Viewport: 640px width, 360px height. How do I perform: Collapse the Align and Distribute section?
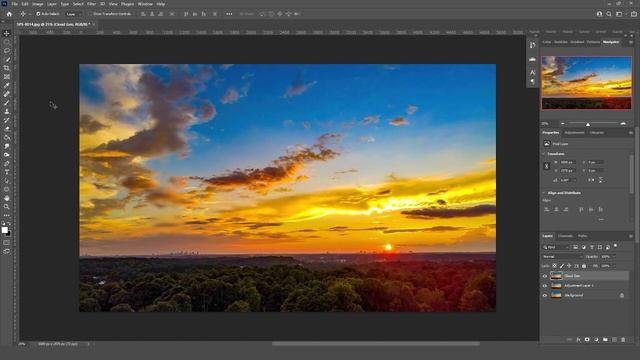pos(544,193)
